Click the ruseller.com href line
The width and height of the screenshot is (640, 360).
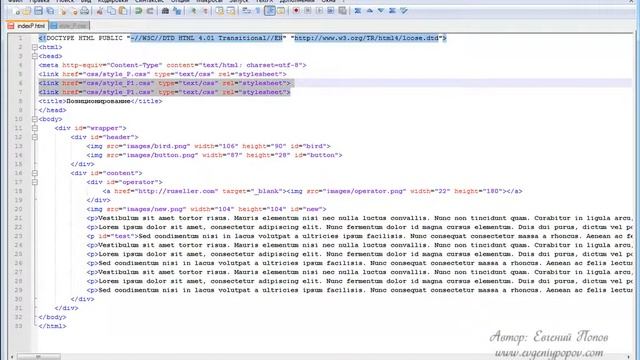(312, 191)
